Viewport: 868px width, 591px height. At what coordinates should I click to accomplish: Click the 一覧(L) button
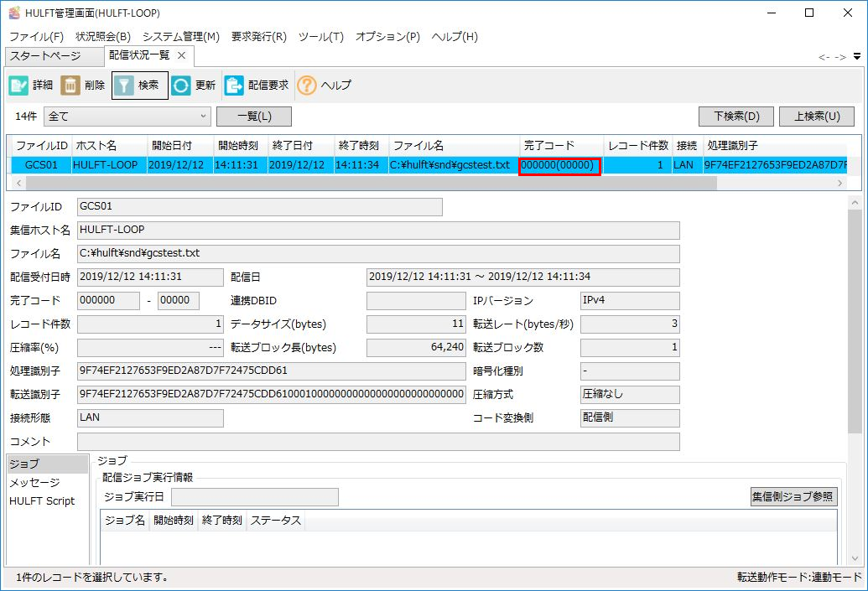254,117
